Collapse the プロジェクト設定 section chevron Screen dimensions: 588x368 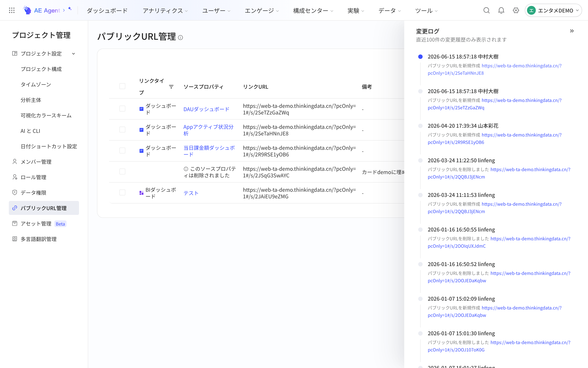(73, 54)
